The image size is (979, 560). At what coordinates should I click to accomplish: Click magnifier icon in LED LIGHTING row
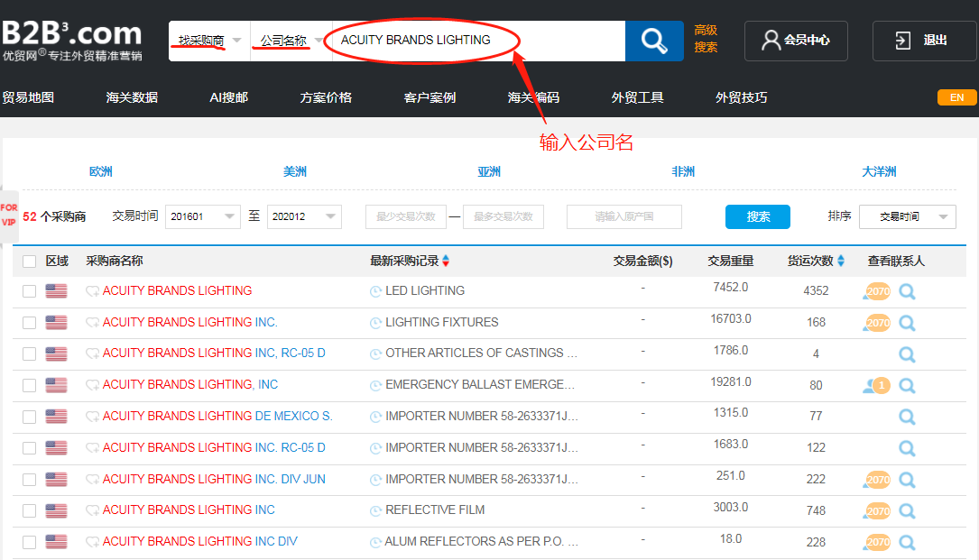point(907,291)
